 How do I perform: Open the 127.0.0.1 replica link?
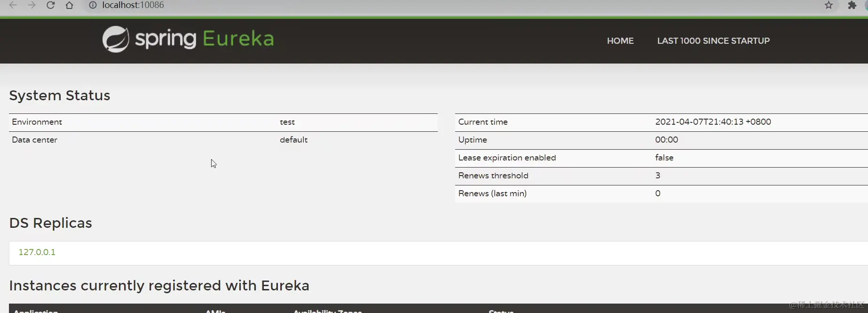point(37,252)
